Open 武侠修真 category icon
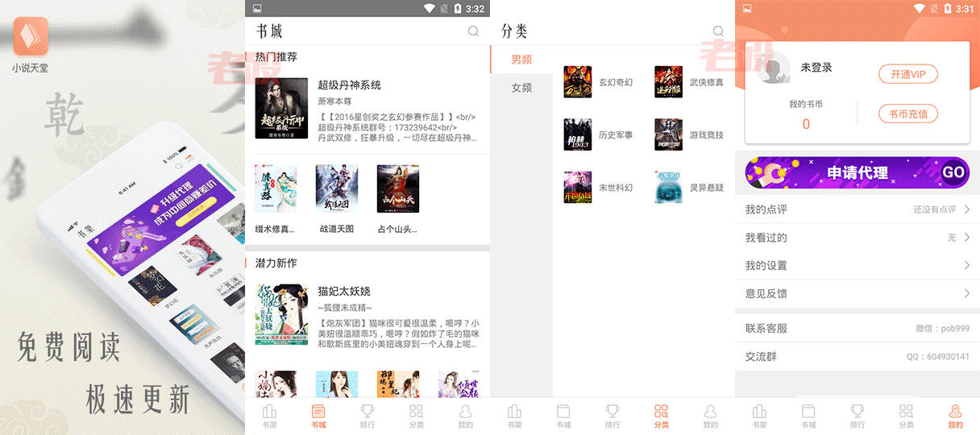980x435 pixels. point(668,82)
